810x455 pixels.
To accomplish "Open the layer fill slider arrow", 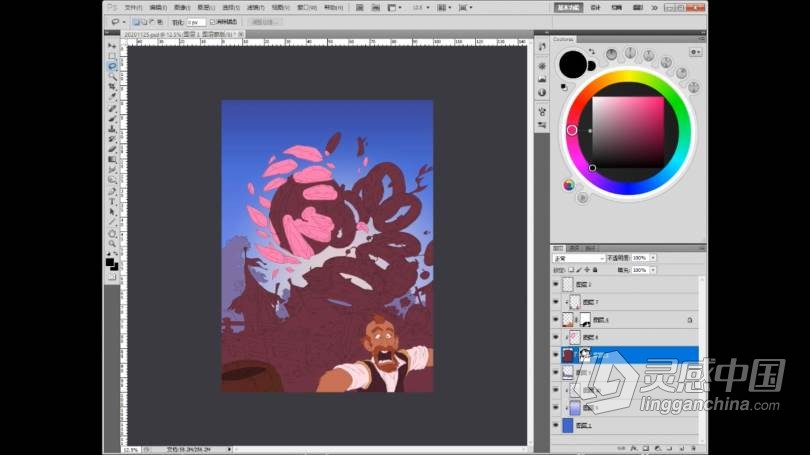I will [x=653, y=270].
